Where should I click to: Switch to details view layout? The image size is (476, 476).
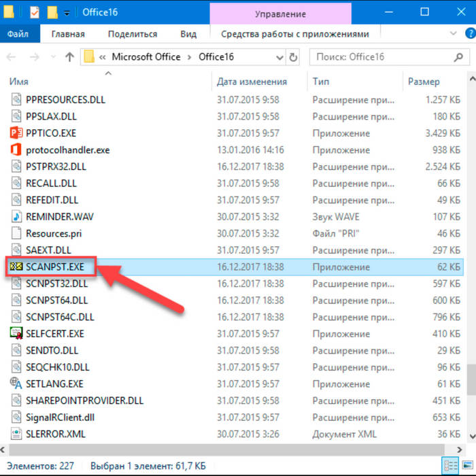click(x=449, y=465)
